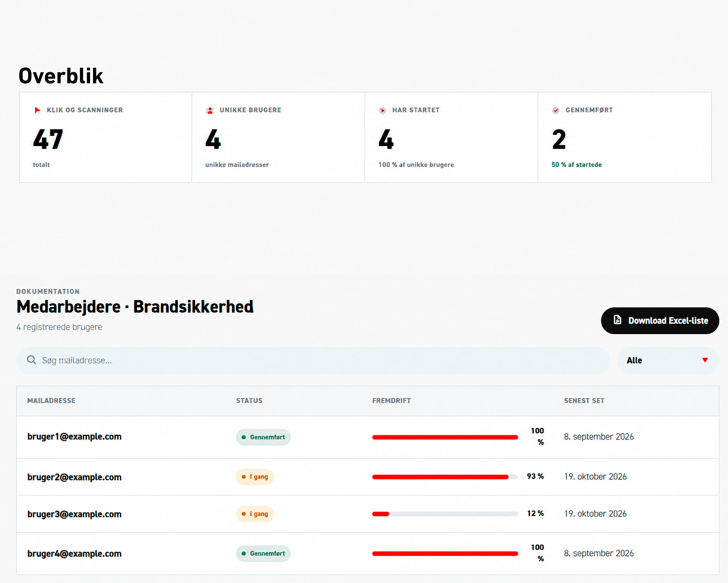Image resolution: width=728 pixels, height=583 pixels.
Task: Click 100 % af unikke brugere text
Action: coord(416,165)
